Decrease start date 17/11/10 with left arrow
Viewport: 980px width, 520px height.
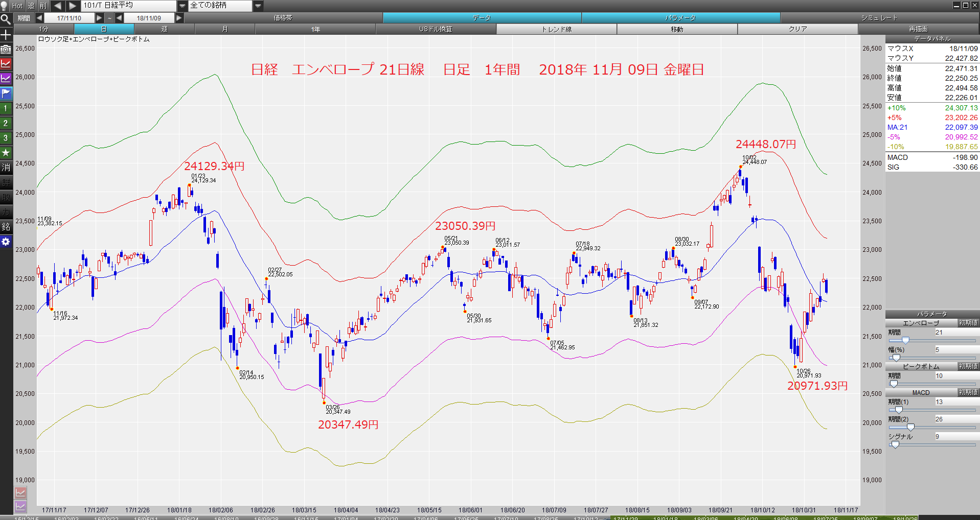coord(39,18)
